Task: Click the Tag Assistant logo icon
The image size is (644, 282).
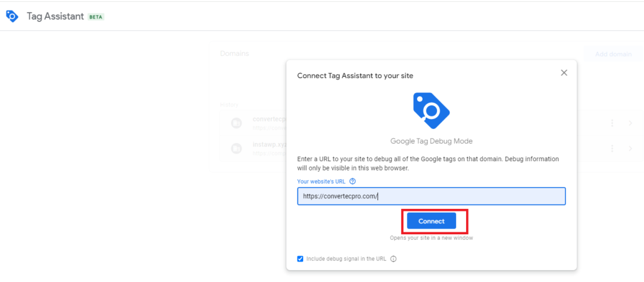Action: 12,16
